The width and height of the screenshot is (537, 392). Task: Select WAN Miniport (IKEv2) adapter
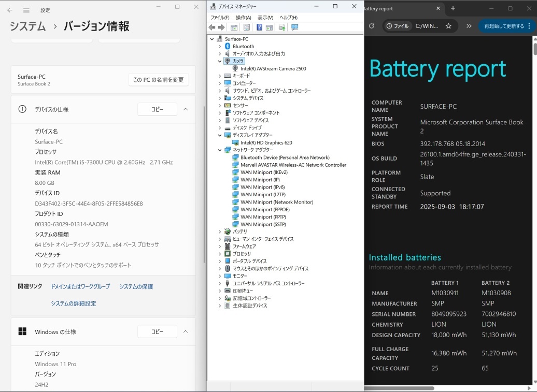[264, 172]
